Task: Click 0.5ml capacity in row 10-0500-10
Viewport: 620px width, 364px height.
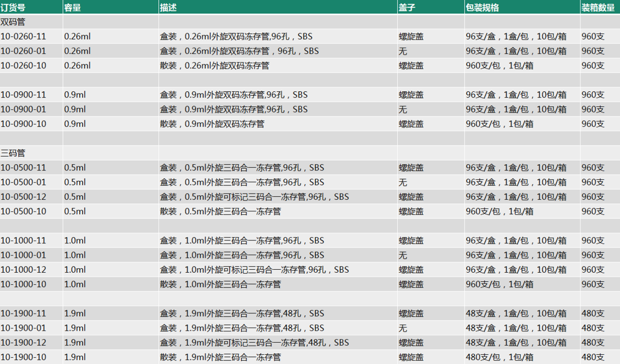Action: coord(75,211)
